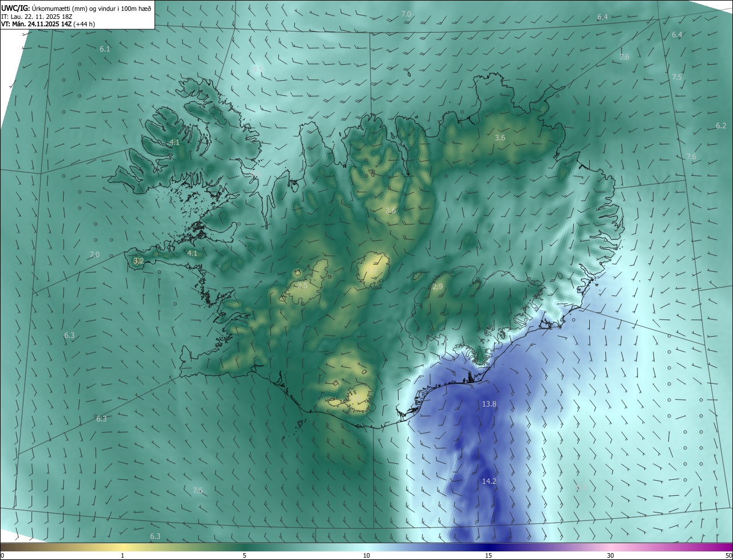Click the 15 tick on the colour scale
The image size is (733, 560).
[488, 555]
